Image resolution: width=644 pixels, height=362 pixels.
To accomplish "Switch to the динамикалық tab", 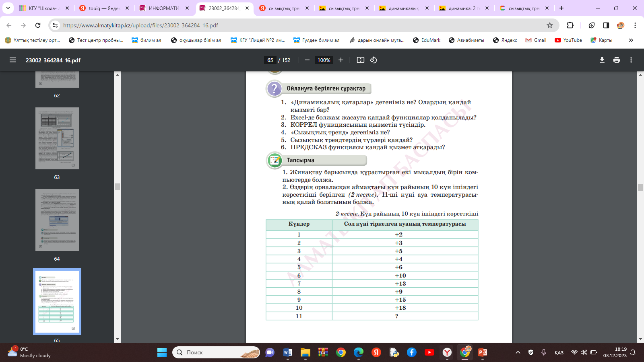I will click(x=404, y=8).
